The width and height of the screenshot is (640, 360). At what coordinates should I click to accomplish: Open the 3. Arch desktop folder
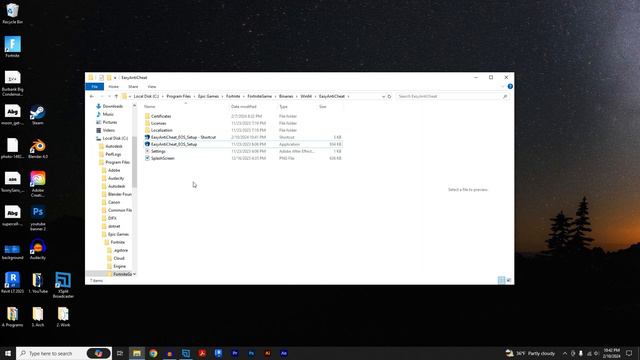38,316
